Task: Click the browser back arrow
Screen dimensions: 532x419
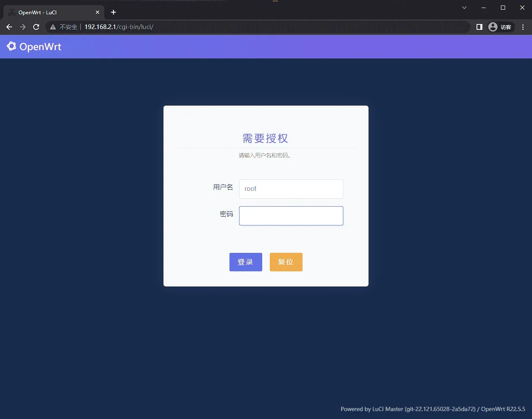Action: (x=9, y=27)
